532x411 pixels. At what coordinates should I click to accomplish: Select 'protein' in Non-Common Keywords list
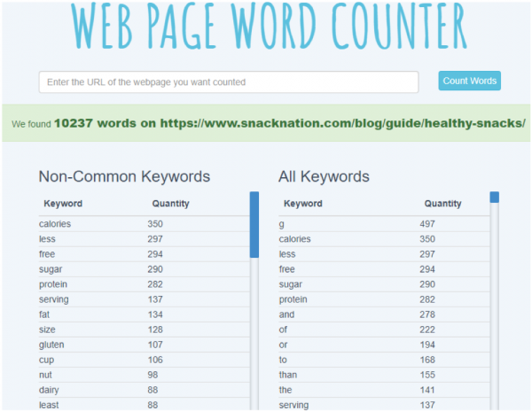coord(53,284)
